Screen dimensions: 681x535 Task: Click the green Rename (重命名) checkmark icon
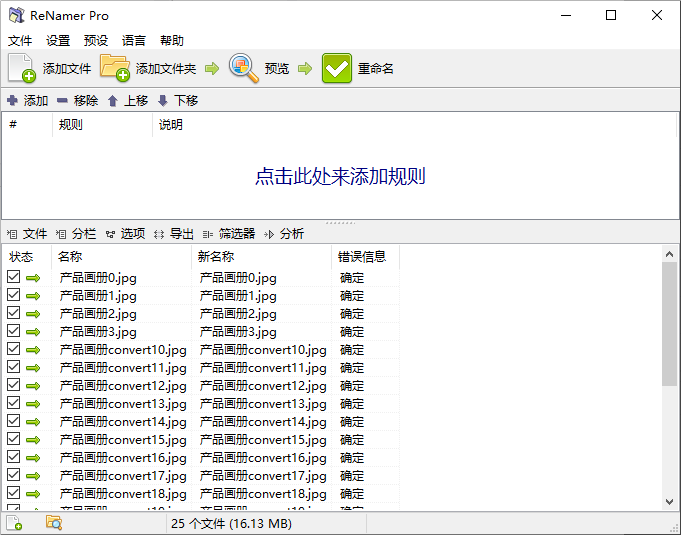coord(337,68)
